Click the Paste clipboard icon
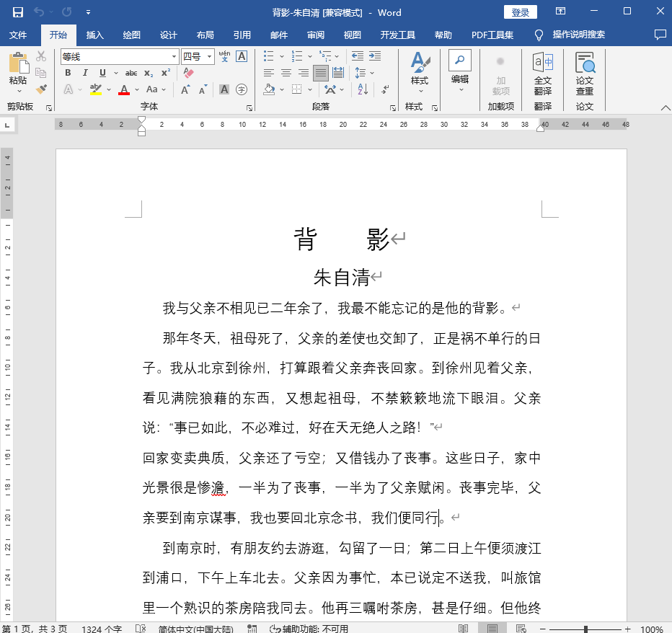The image size is (672, 633). coord(18,63)
